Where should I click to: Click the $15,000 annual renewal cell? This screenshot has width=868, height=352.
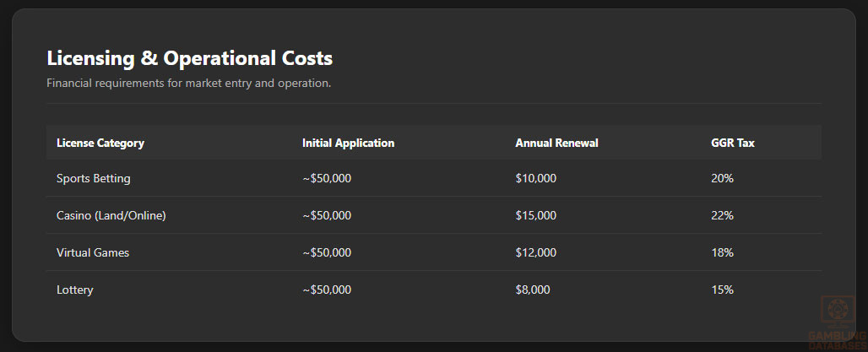535,215
